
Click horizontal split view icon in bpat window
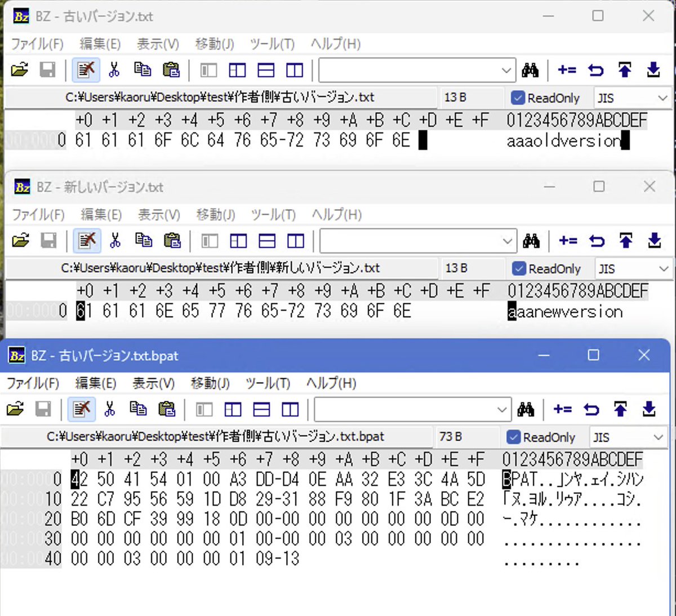261,410
